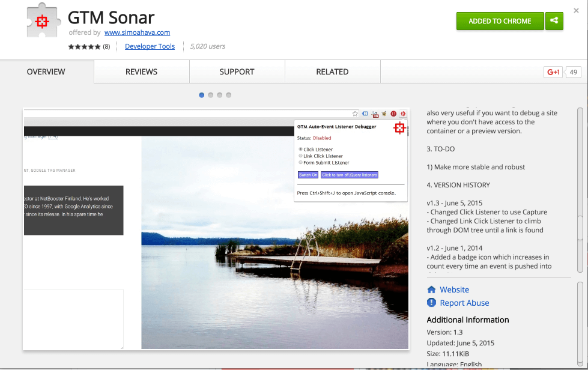
Task: Click the "v1.3 - June 5, 2015" line
Action: [x=455, y=203]
